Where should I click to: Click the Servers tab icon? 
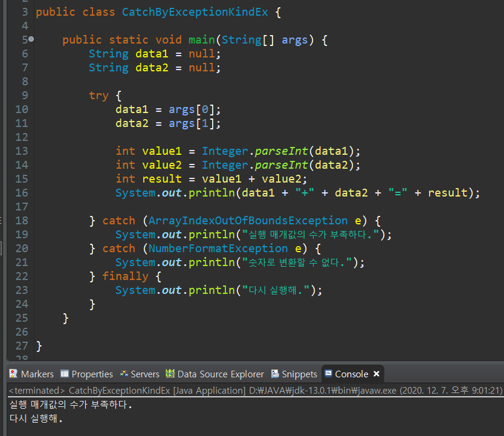pos(124,373)
